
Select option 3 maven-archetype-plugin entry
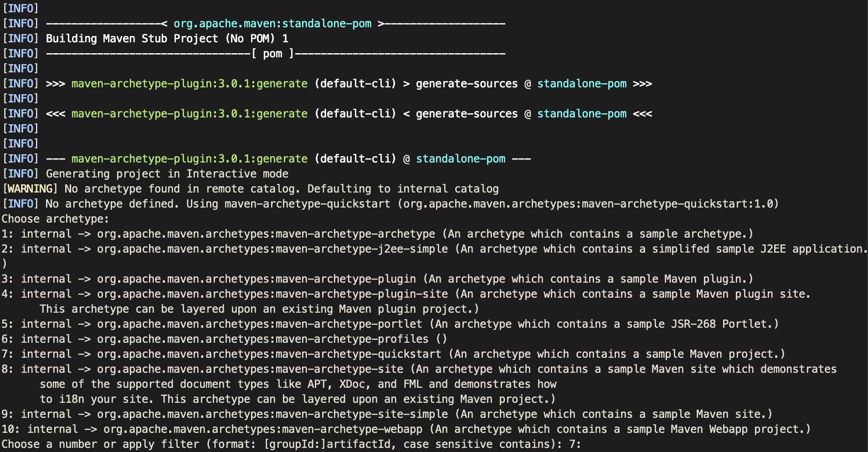coord(256,279)
